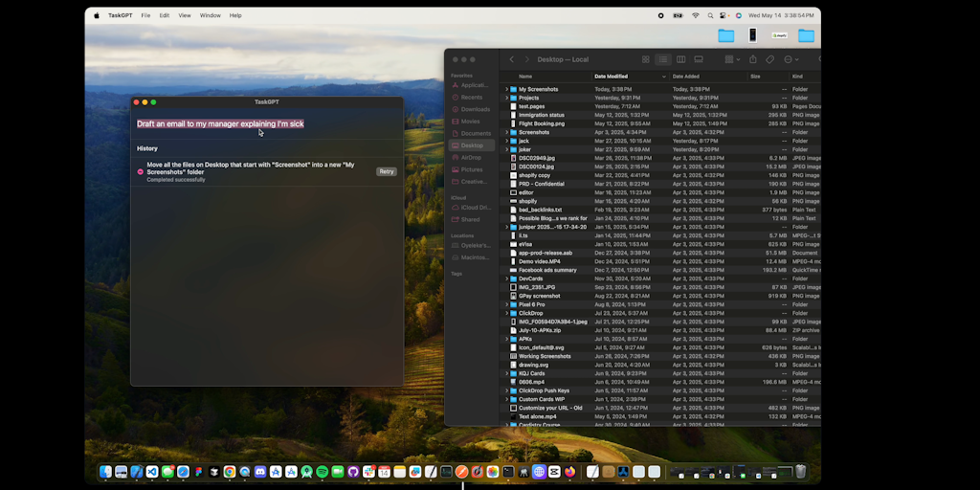Click the TaskGPT prompt input field

266,123
